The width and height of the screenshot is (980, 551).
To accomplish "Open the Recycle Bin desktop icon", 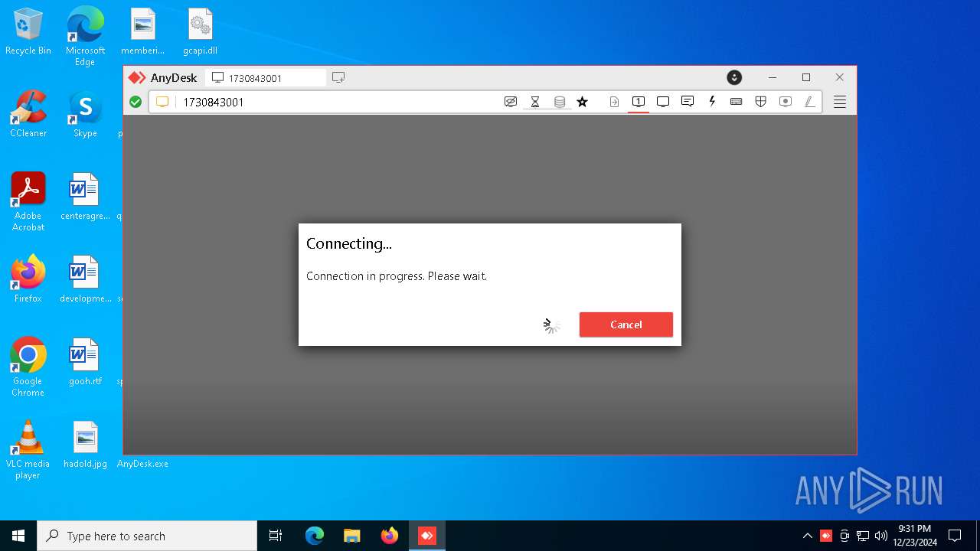I will [x=28, y=31].
